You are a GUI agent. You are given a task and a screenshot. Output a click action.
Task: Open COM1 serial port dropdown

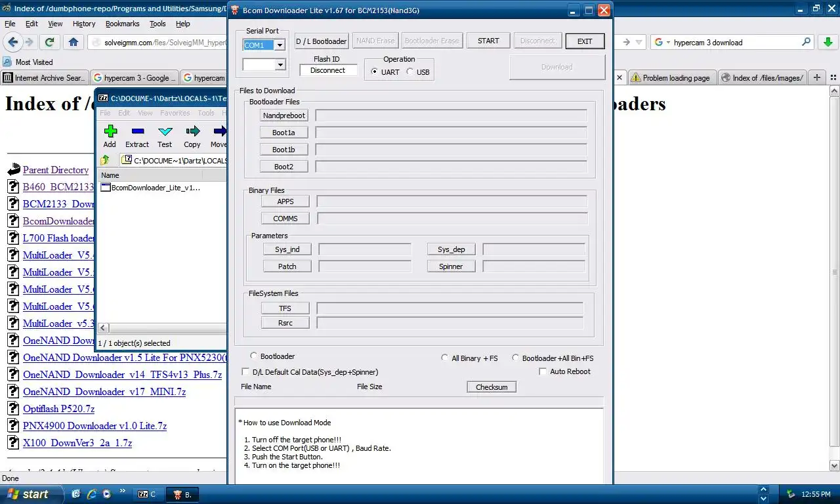[280, 45]
